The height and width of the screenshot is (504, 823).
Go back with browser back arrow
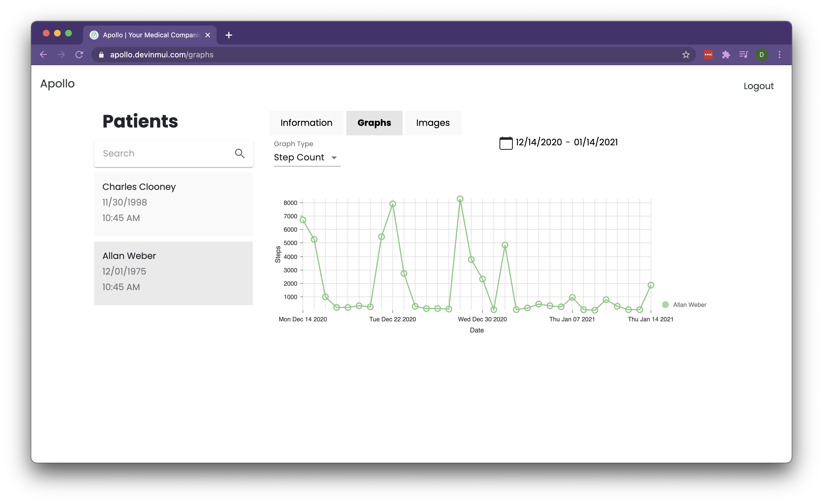tap(43, 55)
